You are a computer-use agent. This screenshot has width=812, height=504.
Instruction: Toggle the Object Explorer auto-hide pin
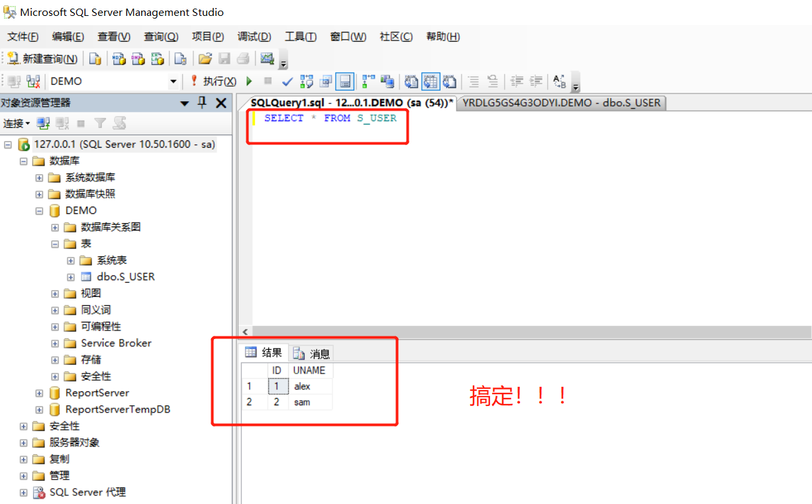pos(203,103)
